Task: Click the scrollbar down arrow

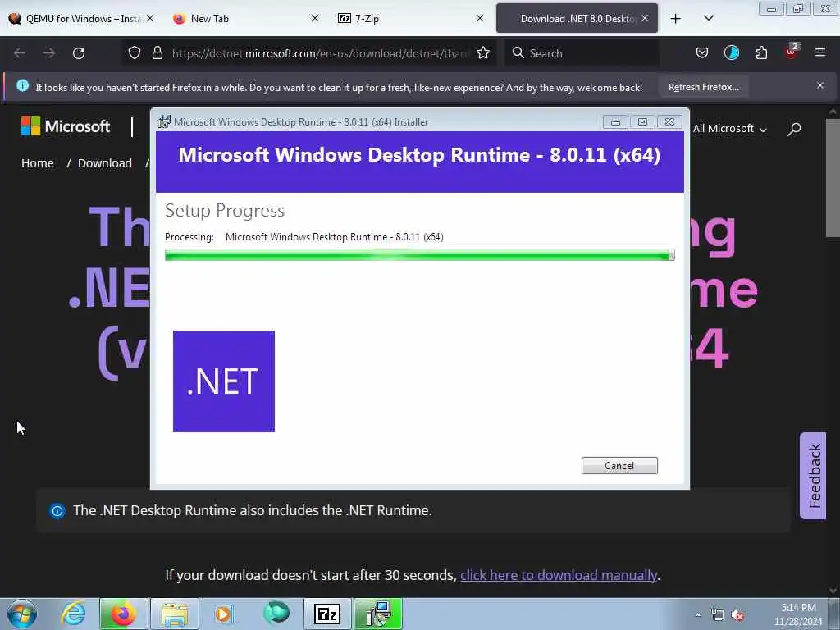Action: [833, 591]
